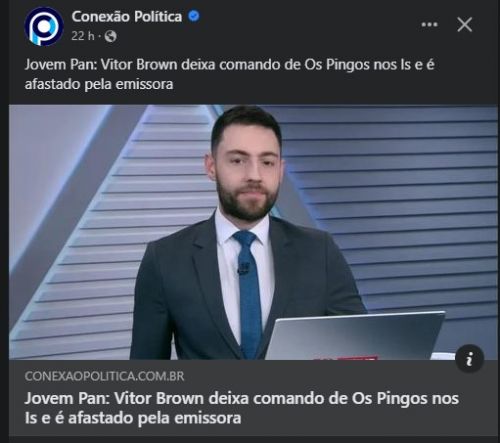Click the presenter's blue tie in the image

coord(248,293)
